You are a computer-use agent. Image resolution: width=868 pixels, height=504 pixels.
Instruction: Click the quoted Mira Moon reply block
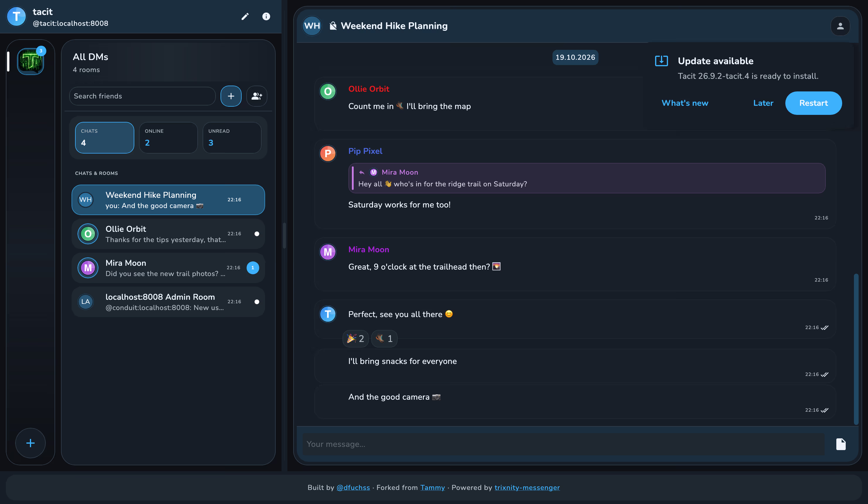587,178
